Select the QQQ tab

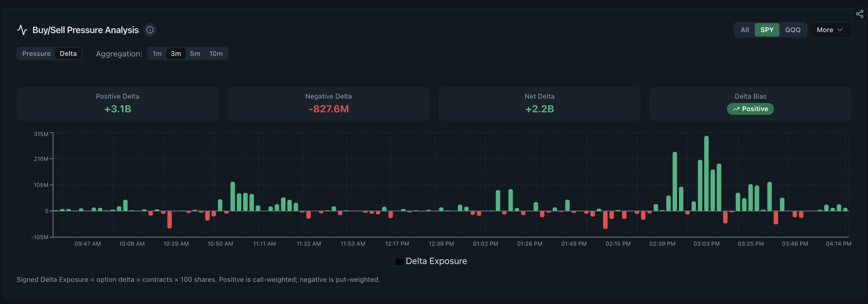click(792, 30)
